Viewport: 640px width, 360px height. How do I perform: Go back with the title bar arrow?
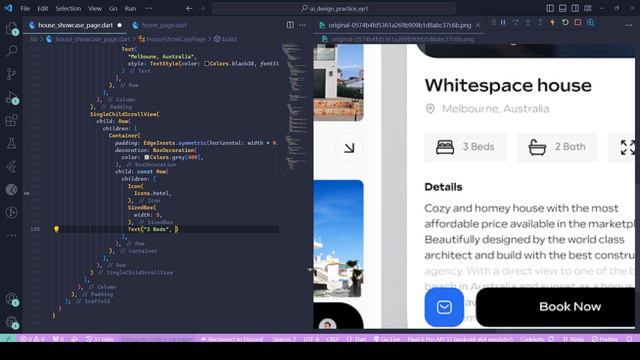pos(189,8)
